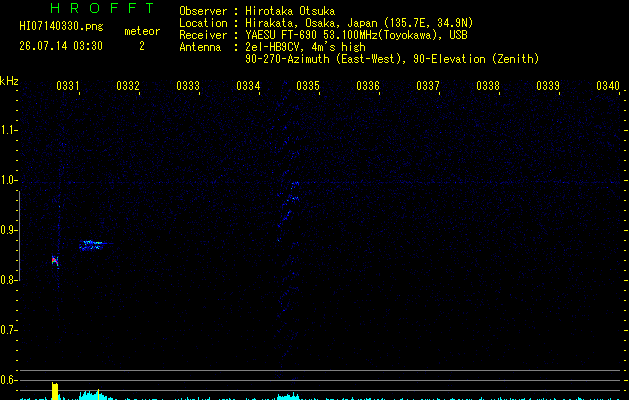Image resolution: width=629 pixels, height=400 pixels.
Task: Click the 0340 time marker
Action: [x=608, y=86]
